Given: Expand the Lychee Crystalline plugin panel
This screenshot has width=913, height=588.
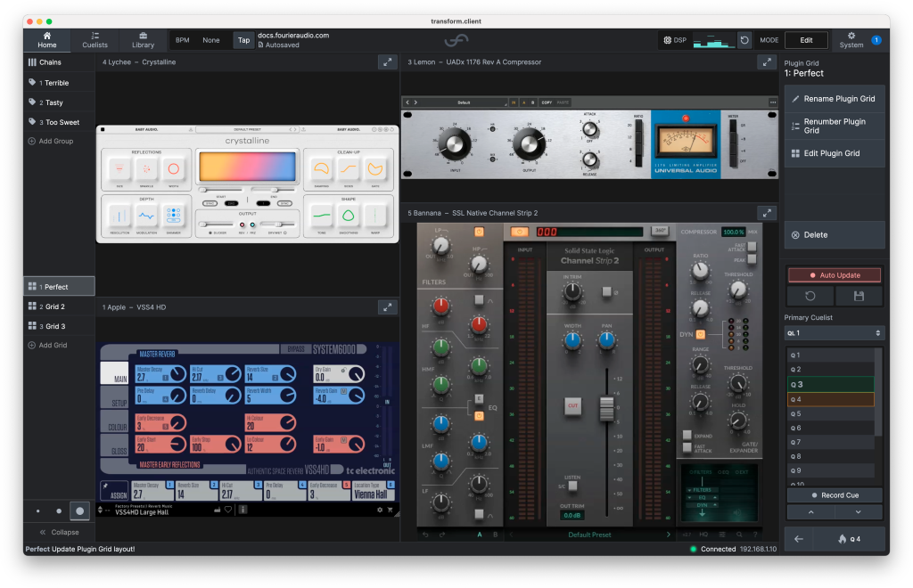Looking at the screenshot, I should pos(387,61).
